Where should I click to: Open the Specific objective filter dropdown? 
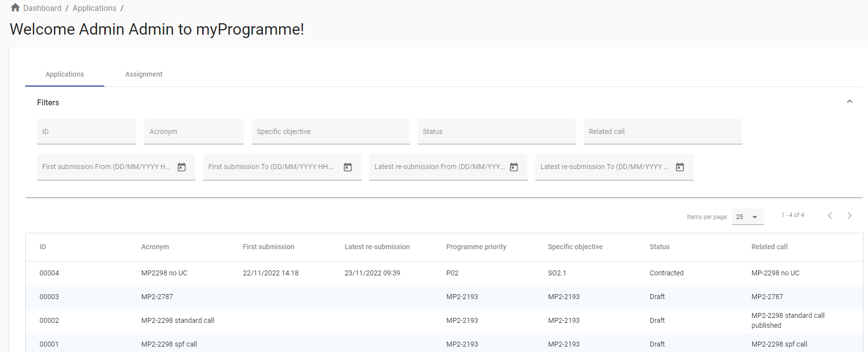[330, 132]
